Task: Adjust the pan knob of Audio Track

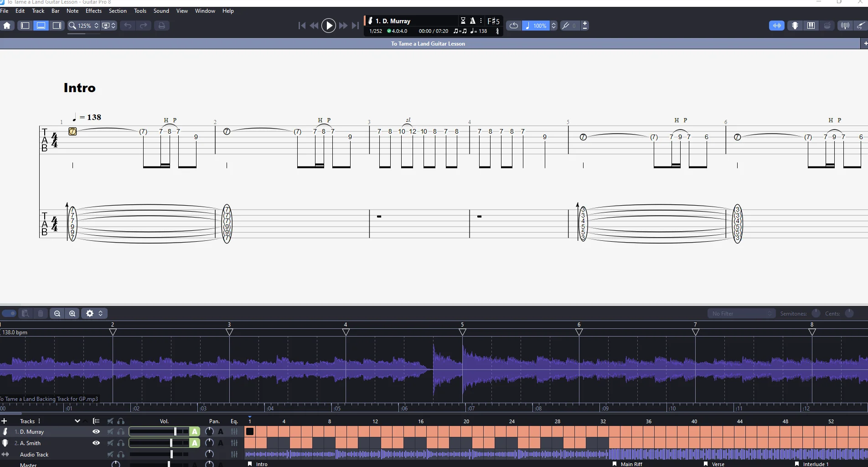Action: 209,454
